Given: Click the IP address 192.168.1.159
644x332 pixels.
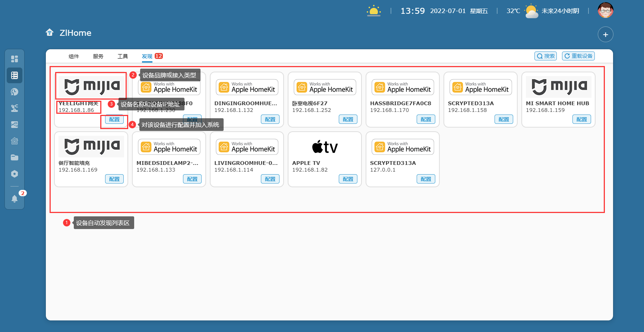Looking at the screenshot, I should pyautogui.click(x=545, y=110).
